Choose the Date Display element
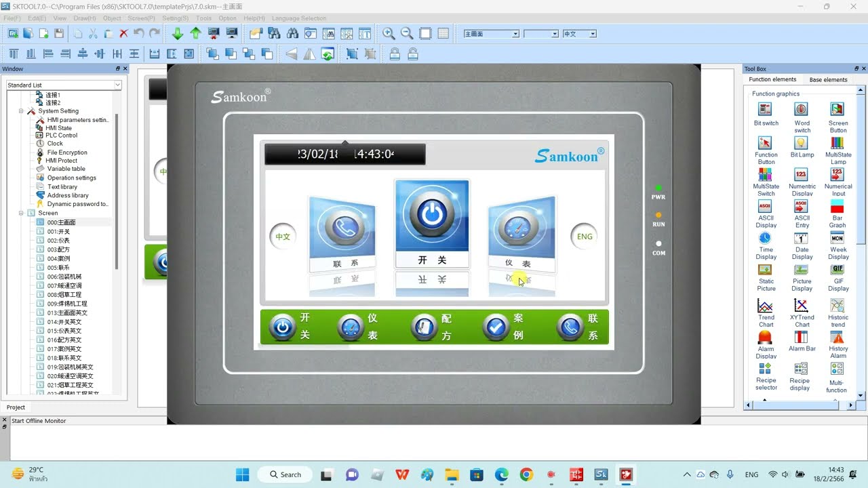This screenshot has width=868, height=488. click(x=802, y=245)
